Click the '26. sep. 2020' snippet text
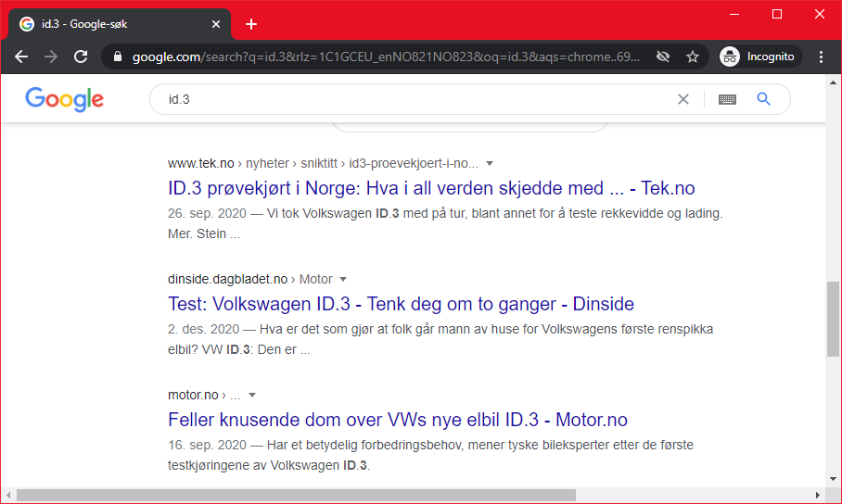The image size is (842, 504). (x=207, y=214)
